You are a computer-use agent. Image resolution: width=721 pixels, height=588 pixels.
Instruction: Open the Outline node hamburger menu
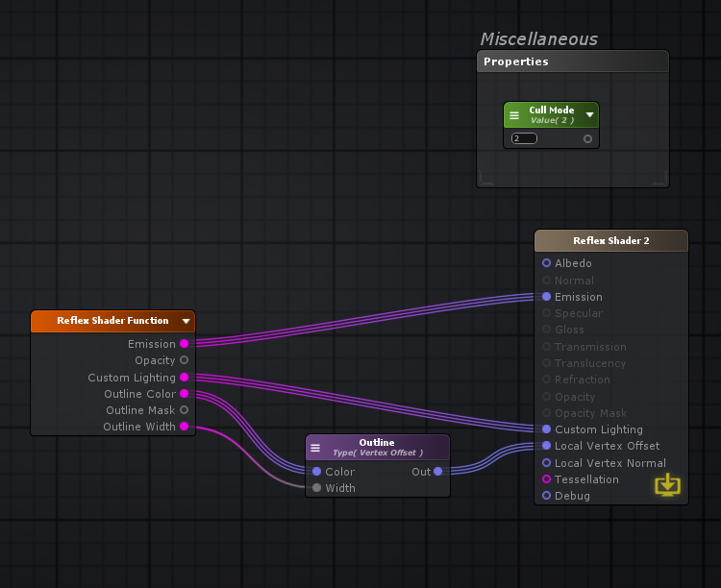(x=315, y=448)
